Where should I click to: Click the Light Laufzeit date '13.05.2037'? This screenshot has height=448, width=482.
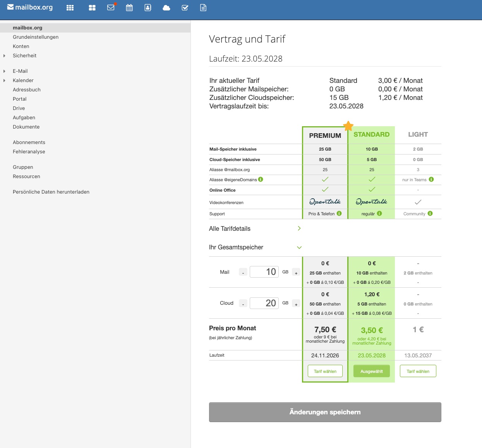pyautogui.click(x=418, y=355)
